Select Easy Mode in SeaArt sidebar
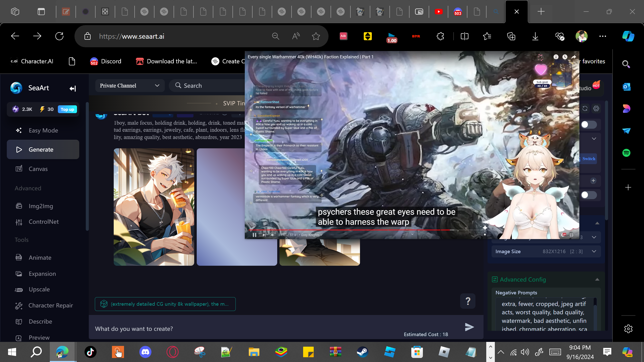This screenshot has height=362, width=644. tap(43, 130)
